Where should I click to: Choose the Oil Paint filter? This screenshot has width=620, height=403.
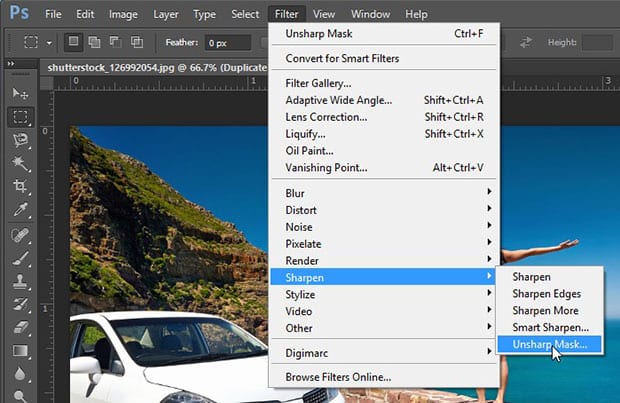[x=384, y=151]
